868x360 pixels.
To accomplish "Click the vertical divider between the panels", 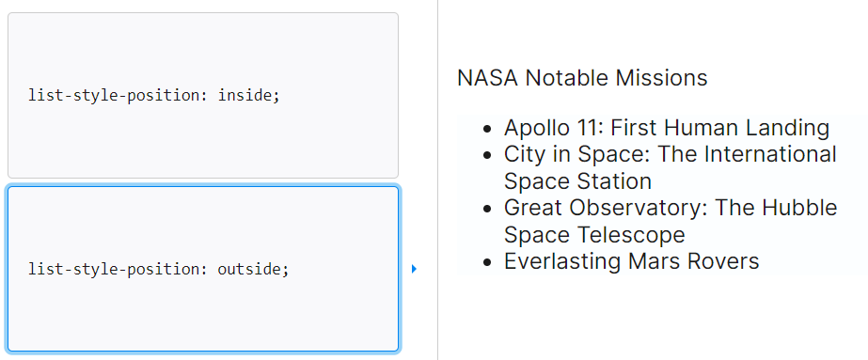I will 437,180.
